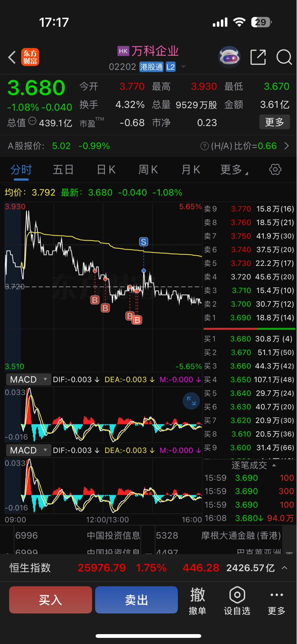Screen dimensions: 297x644
Task: Tap the Wi-Fi status icon
Action: 239,22
